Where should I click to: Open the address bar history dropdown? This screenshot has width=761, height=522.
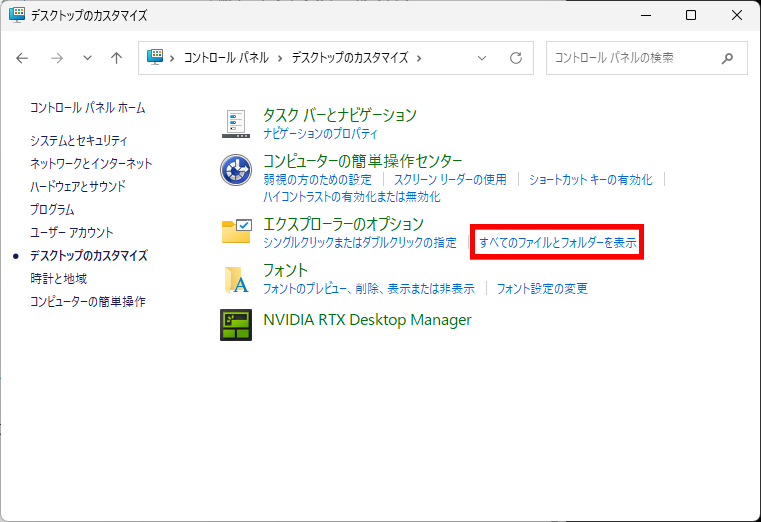click(481, 58)
